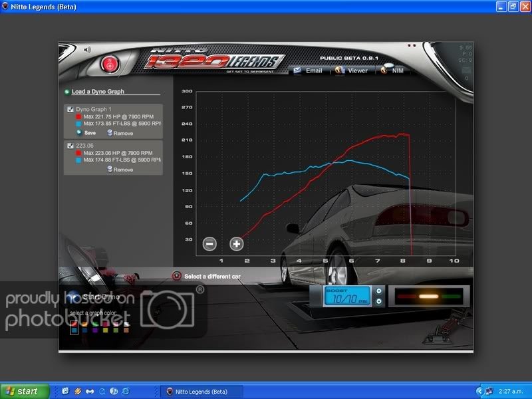Mute sound with the speaker icon

(x=87, y=50)
